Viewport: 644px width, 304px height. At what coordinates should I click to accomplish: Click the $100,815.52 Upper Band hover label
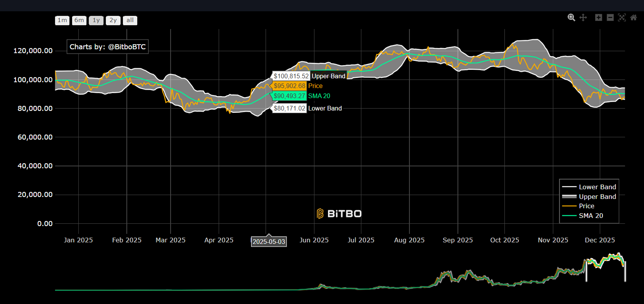[x=309, y=76]
